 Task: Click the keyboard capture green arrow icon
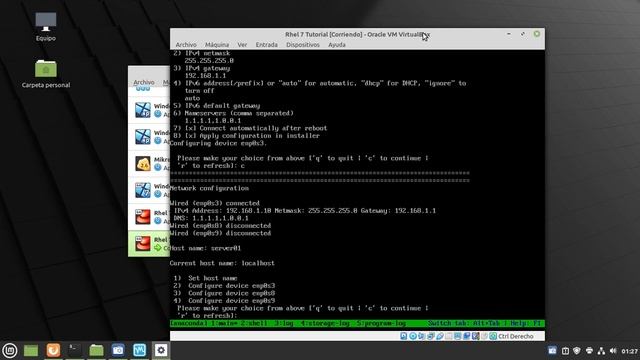click(x=493, y=336)
